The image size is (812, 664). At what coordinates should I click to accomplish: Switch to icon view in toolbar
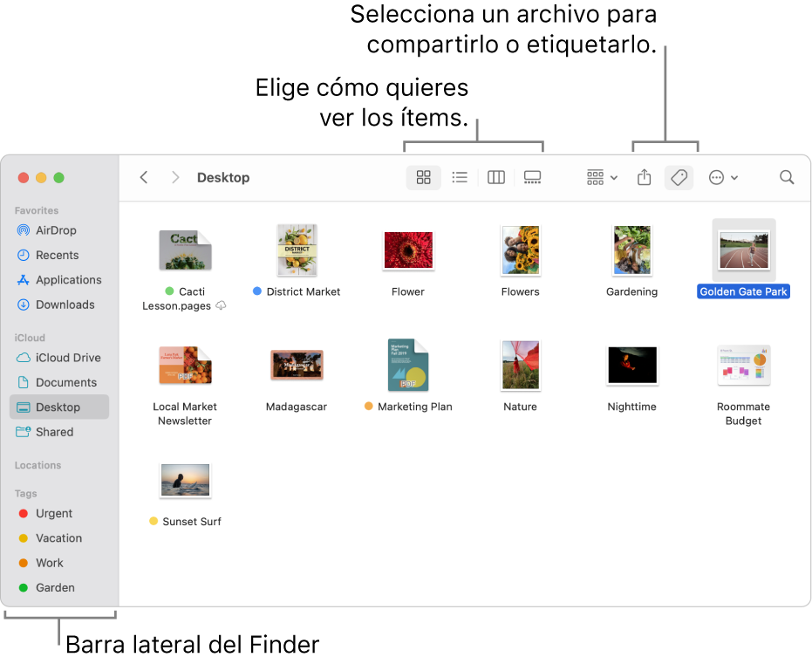(x=423, y=178)
